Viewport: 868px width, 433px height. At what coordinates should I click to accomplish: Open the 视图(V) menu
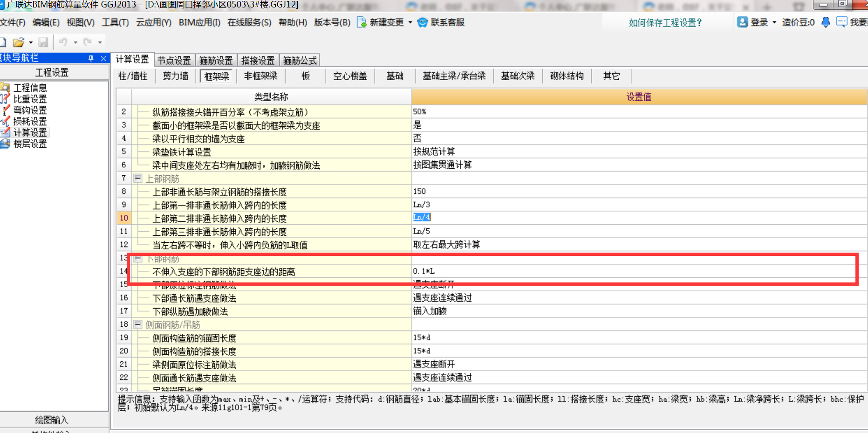pos(81,22)
